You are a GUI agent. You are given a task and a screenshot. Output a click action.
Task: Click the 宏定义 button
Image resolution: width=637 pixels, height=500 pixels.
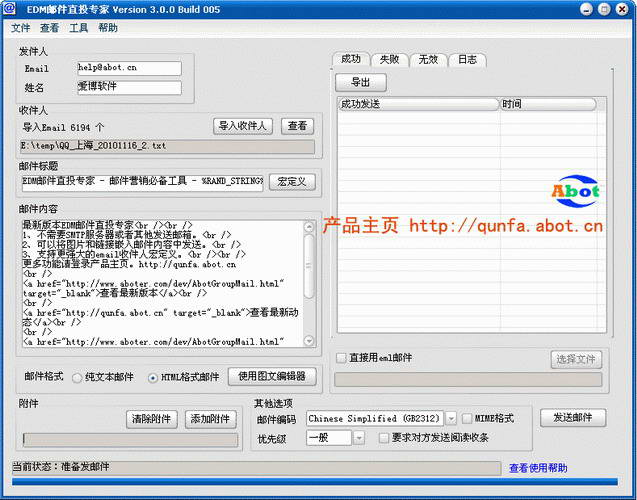[x=292, y=182]
